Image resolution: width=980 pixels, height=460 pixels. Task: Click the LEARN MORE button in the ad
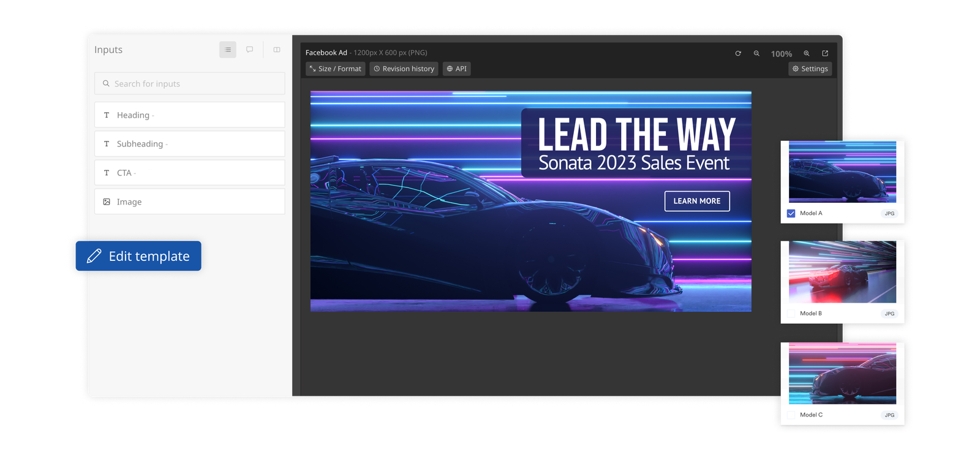[x=697, y=201]
